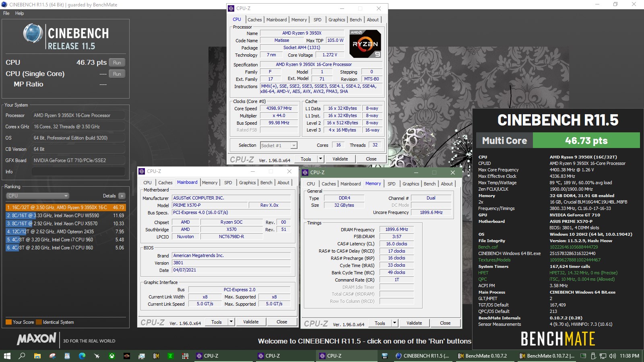Click the Info text field in Cinebench
This screenshot has height=362, width=644.
click(78, 172)
